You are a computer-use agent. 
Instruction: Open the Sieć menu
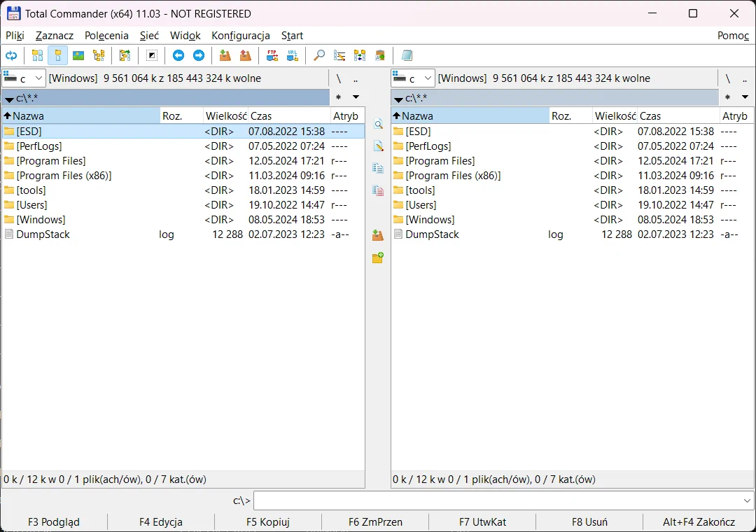click(150, 36)
